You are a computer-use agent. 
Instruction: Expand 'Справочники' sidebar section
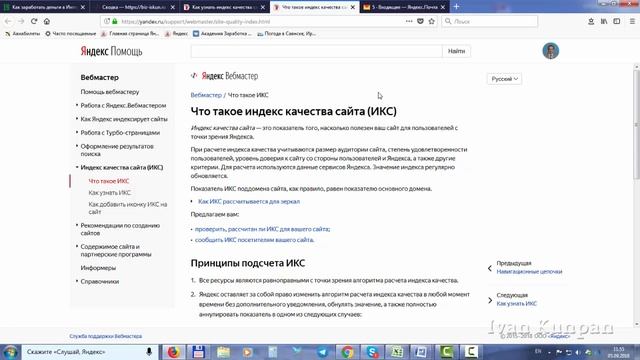[x=100, y=281]
